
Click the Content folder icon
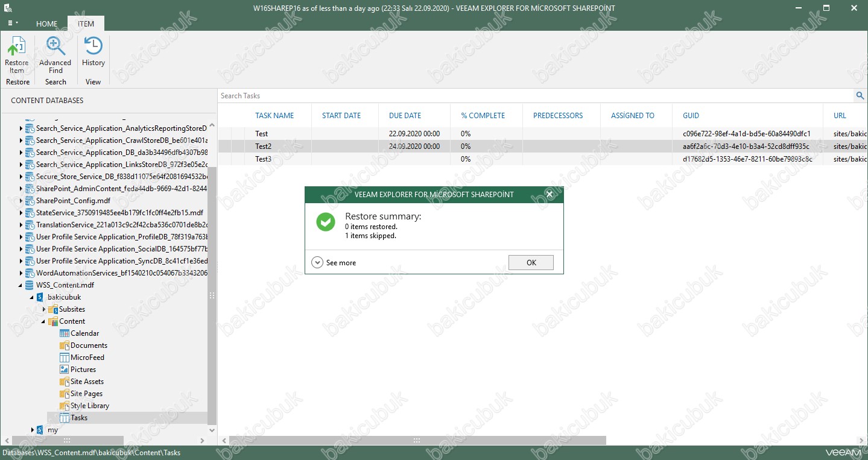[53, 321]
